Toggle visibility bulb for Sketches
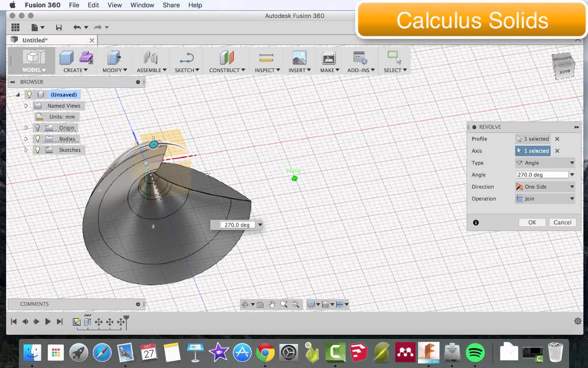 pyautogui.click(x=37, y=149)
